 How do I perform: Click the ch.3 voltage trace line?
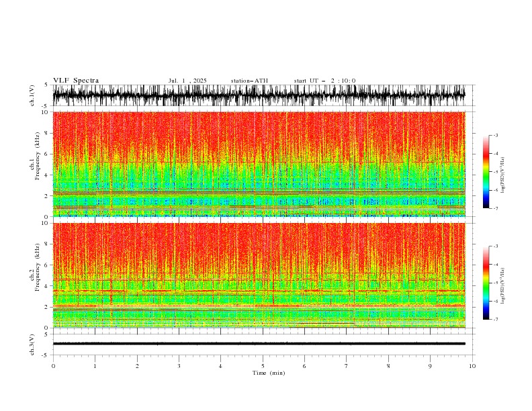[259, 344]
